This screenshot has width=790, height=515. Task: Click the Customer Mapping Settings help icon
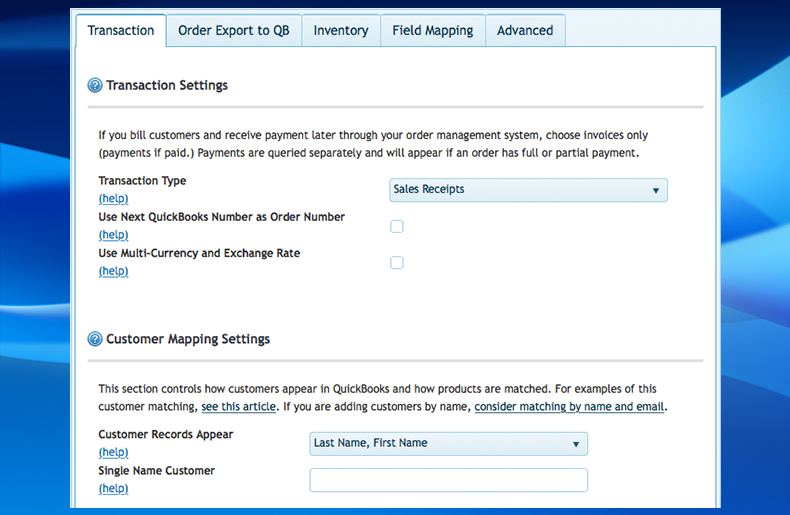[x=95, y=339]
